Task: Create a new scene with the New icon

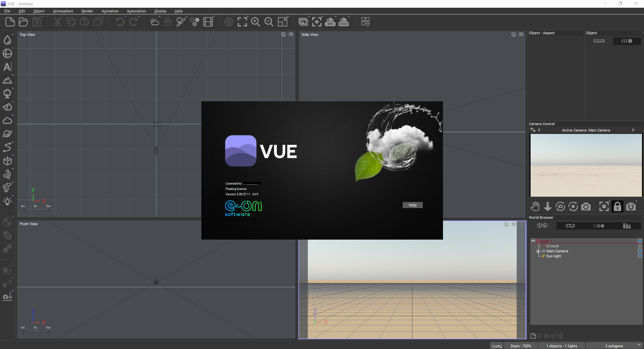Action: click(10, 22)
